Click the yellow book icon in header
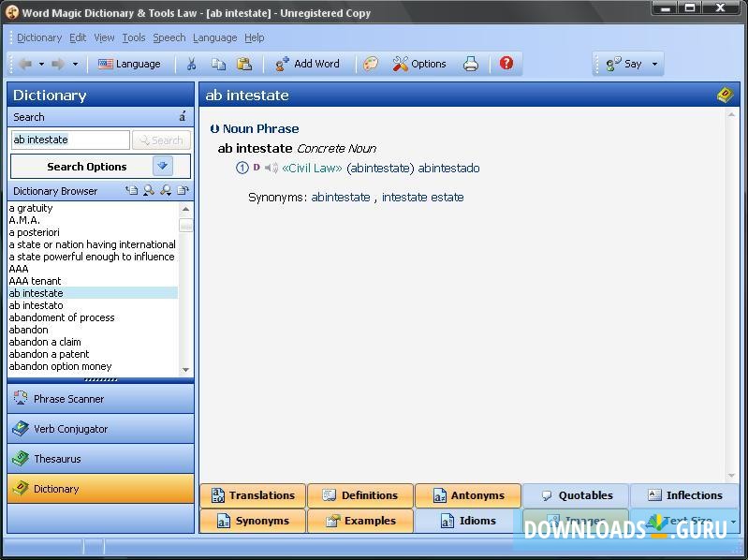 [x=725, y=95]
